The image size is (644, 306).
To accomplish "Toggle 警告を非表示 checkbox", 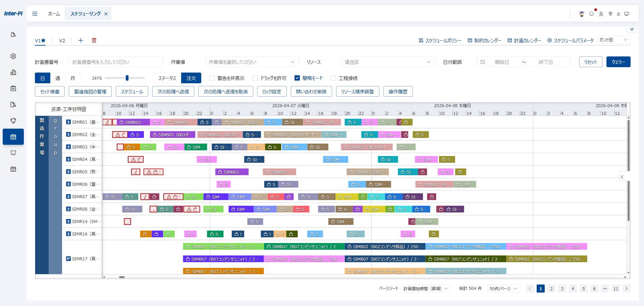I will pos(212,78).
